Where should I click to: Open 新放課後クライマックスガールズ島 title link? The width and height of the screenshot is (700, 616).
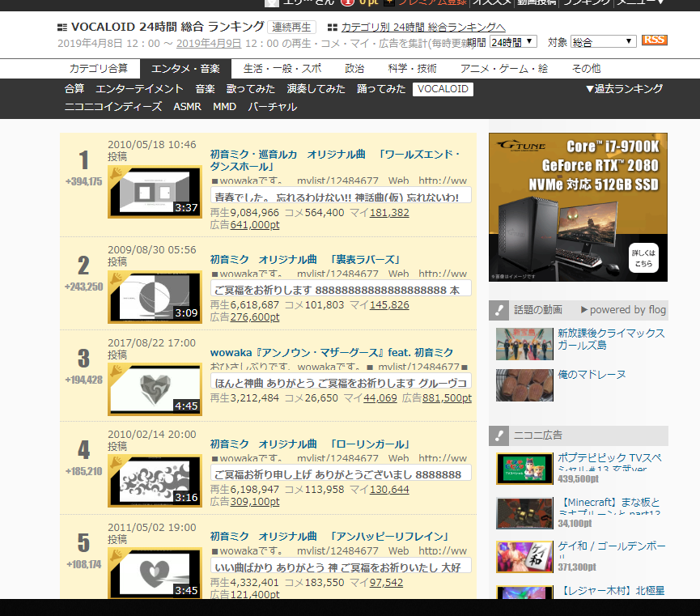(611, 339)
